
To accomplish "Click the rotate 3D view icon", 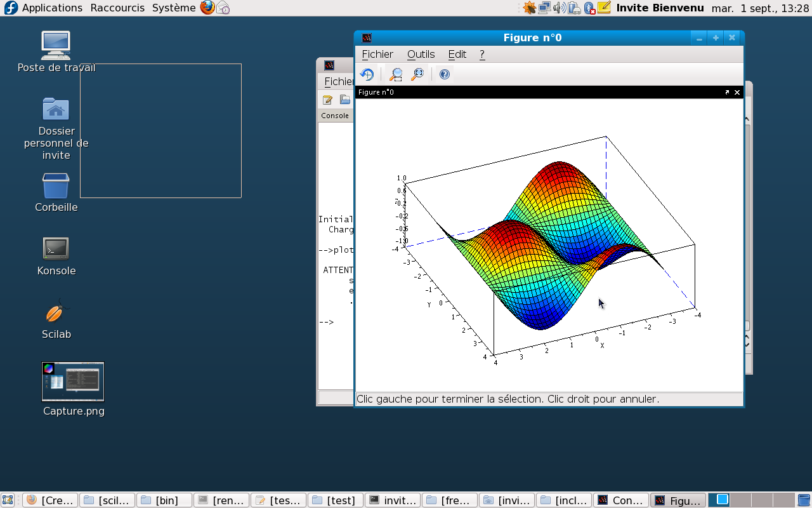I will 367,74.
